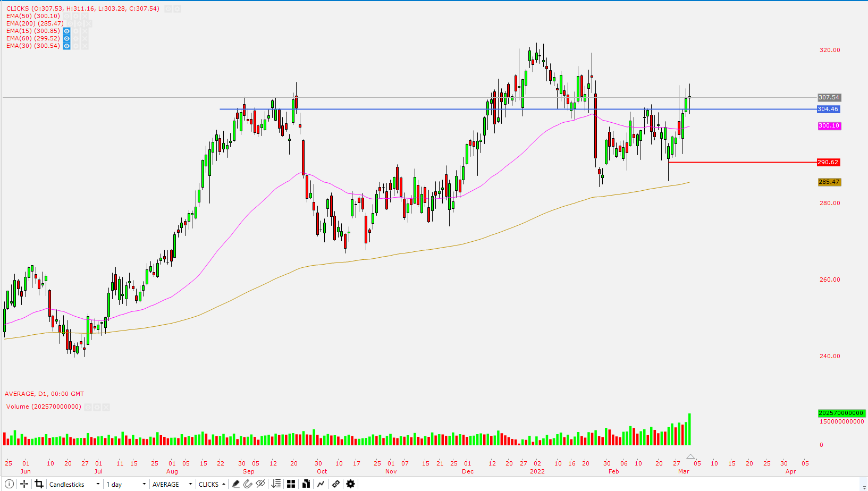Expand the 1 day timeframe dropdown
Screen dimensions: 868x491
pos(126,484)
